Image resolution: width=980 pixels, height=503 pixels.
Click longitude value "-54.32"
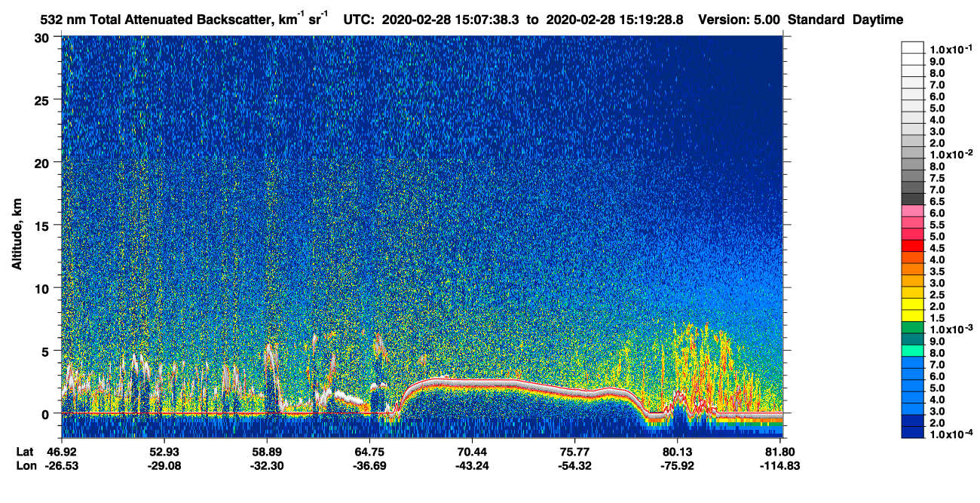coord(574,465)
